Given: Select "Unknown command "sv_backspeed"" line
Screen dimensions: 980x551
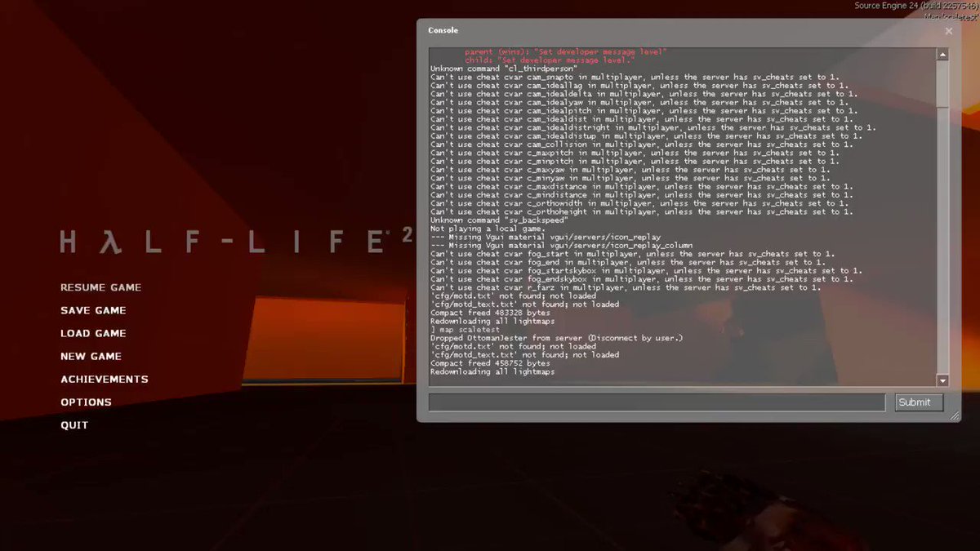Looking at the screenshot, I should point(499,220).
